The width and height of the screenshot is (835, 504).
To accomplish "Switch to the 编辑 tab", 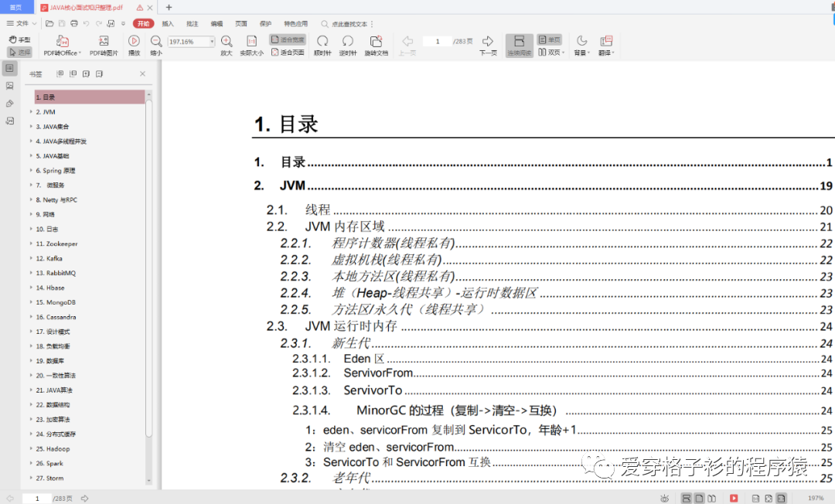I will click(216, 23).
